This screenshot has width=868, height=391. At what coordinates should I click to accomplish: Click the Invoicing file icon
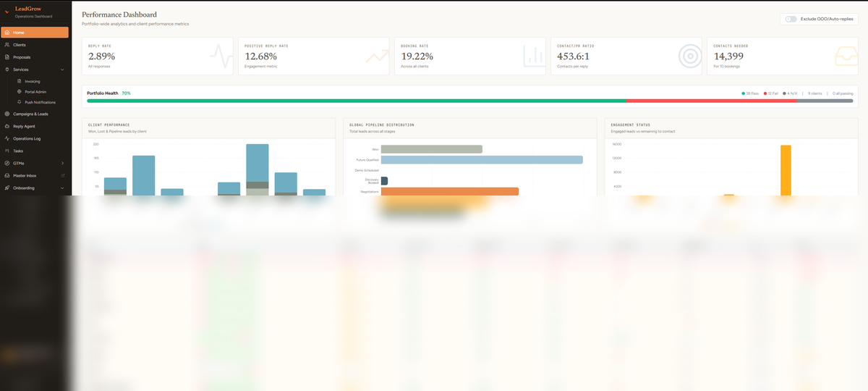(x=20, y=82)
